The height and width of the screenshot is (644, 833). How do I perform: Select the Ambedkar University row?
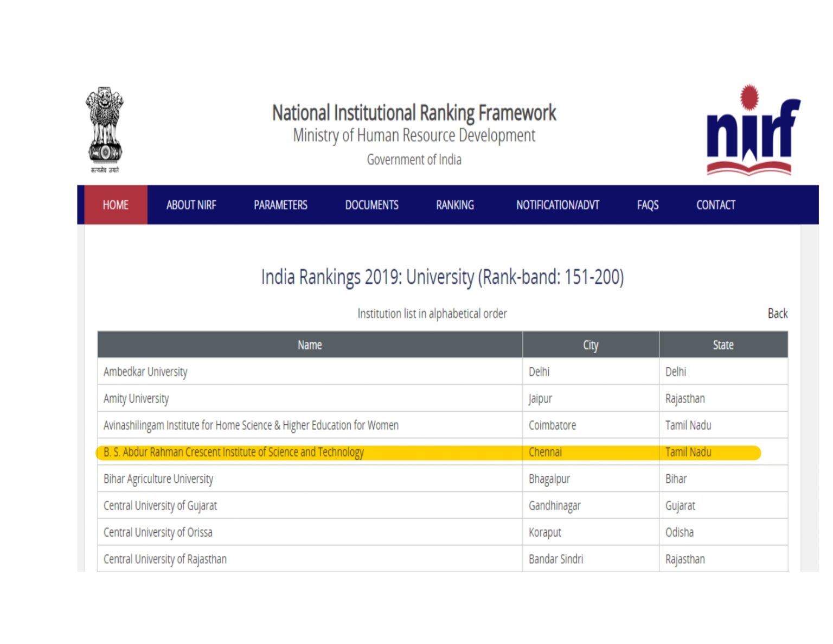[145, 372]
